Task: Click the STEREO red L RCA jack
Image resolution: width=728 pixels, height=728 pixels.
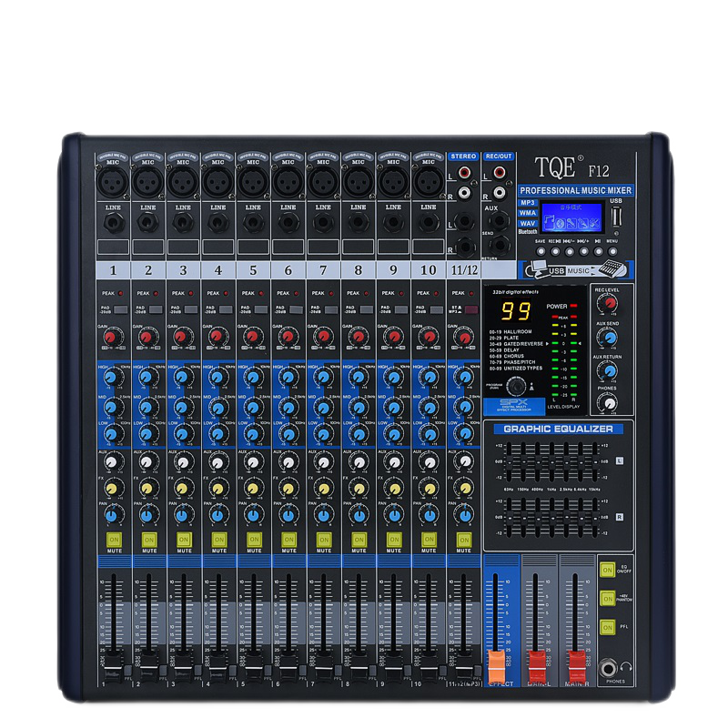Action: coord(464,173)
